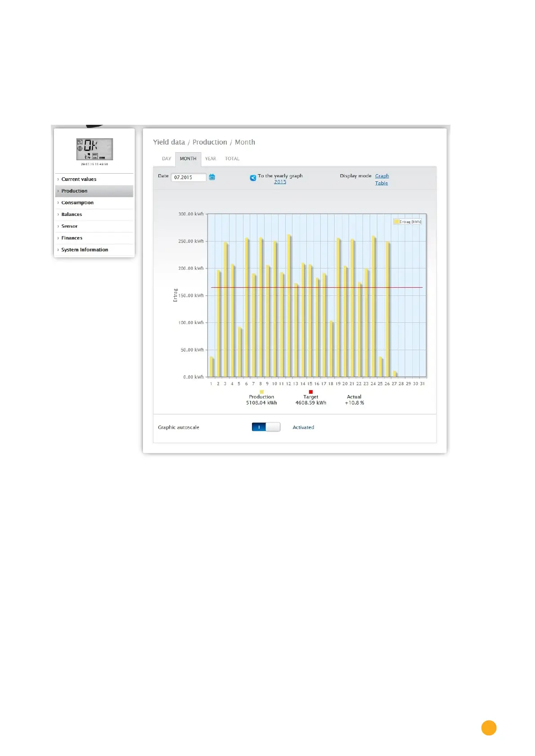The width and height of the screenshot is (535, 756).
Task: Click the bar for day 18
Action: click(331, 349)
